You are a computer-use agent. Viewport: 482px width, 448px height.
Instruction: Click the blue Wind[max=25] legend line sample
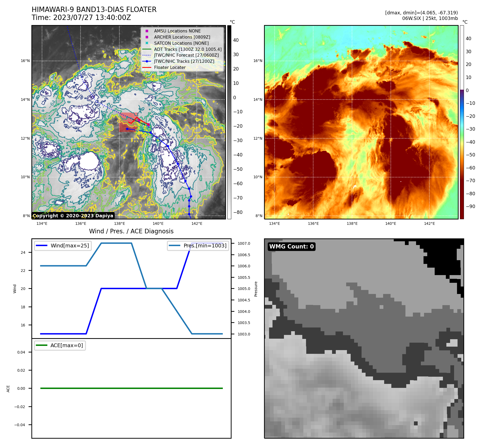(x=42, y=246)
